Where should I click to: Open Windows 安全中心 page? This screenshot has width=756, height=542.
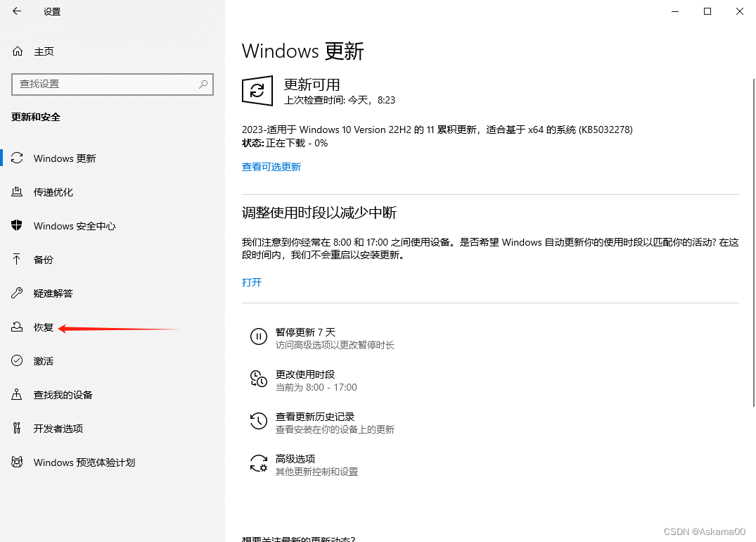[x=75, y=226]
